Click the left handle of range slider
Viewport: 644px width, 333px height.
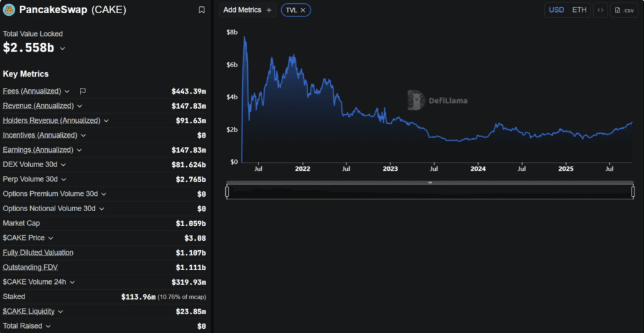[x=227, y=192]
